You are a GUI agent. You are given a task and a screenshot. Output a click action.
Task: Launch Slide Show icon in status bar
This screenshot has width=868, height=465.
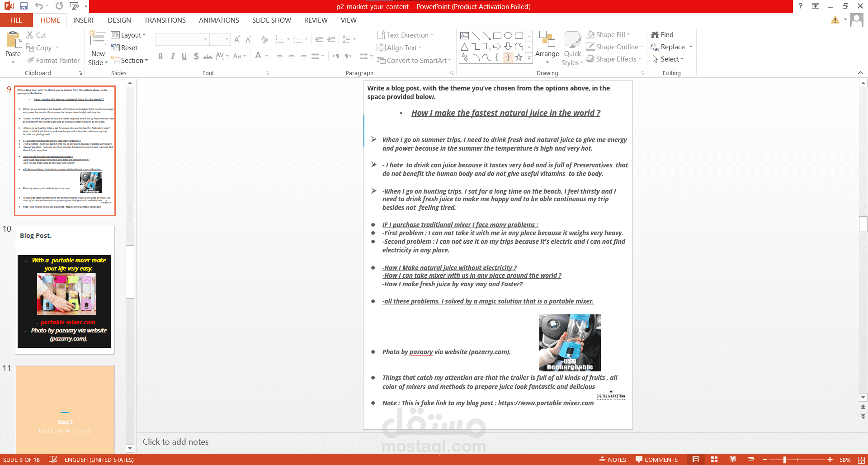(751, 460)
